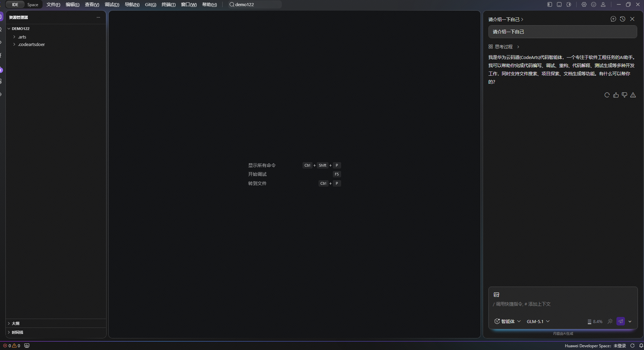Open the chat history clock icon
This screenshot has height=350, width=644.
(623, 19)
